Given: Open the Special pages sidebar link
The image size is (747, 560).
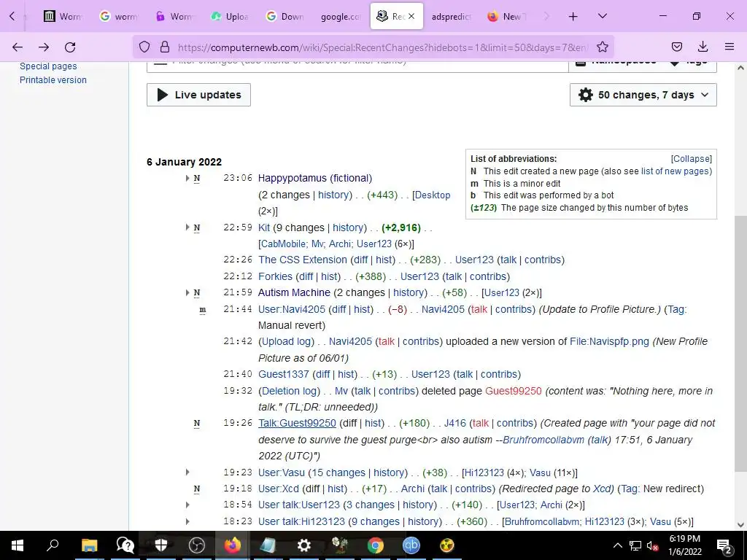Looking at the screenshot, I should click(48, 66).
